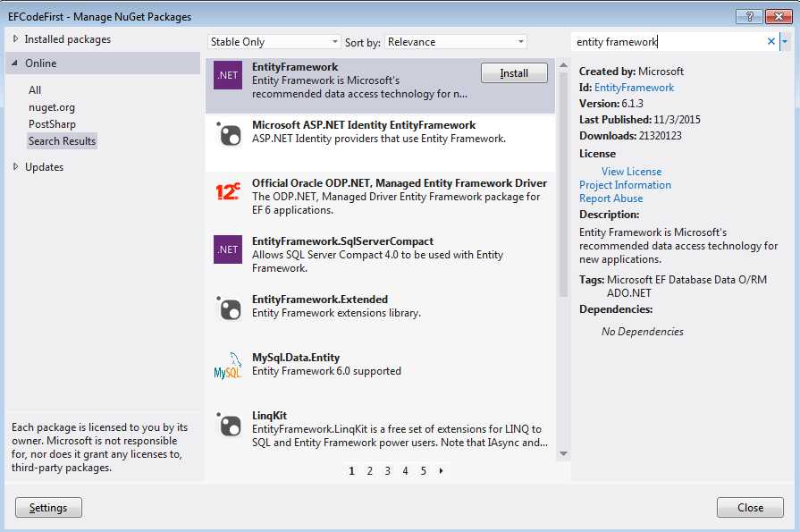Open the Settings button
The width and height of the screenshot is (800, 532).
pyautogui.click(x=48, y=508)
